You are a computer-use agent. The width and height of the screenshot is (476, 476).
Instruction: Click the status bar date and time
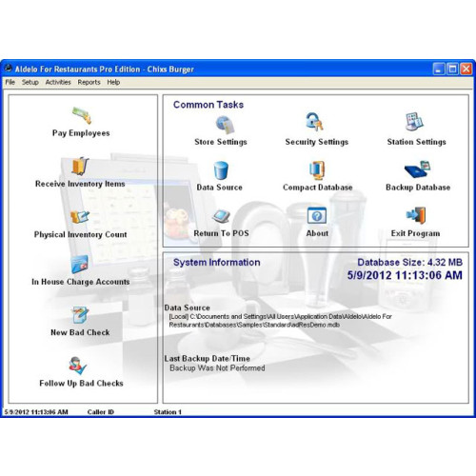(36, 412)
